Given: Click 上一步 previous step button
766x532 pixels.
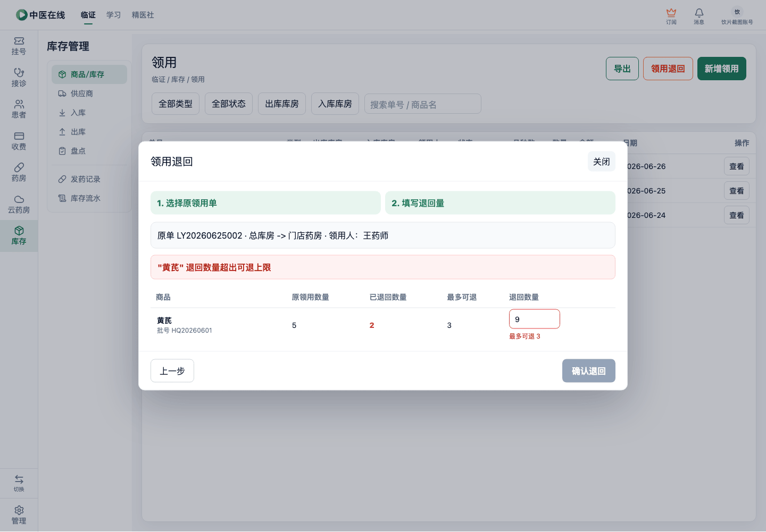Looking at the screenshot, I should pos(172,371).
